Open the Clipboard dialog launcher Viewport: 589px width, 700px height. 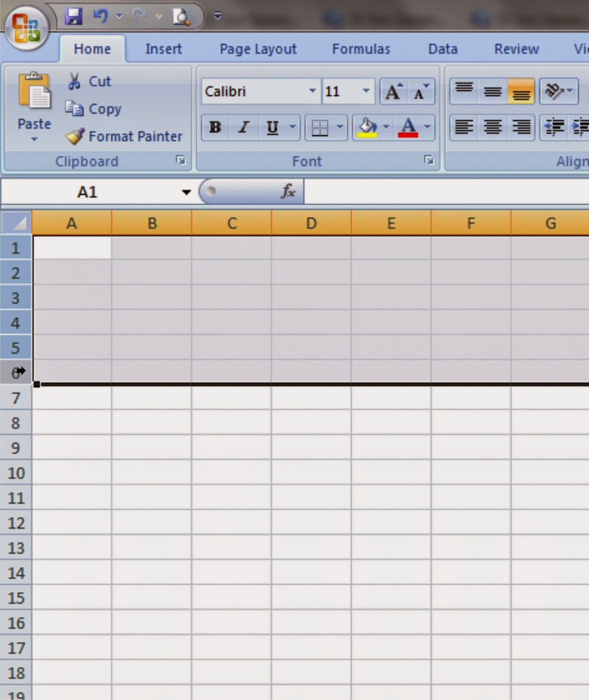[181, 161]
